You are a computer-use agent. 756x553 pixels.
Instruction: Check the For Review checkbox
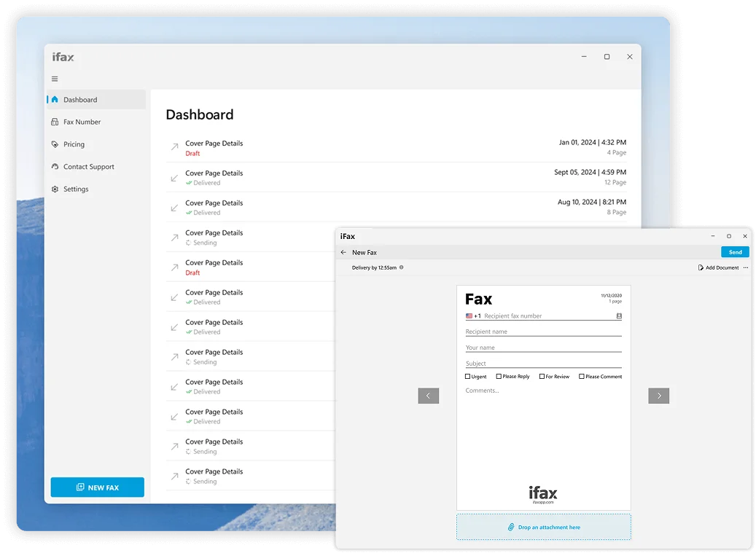click(542, 377)
